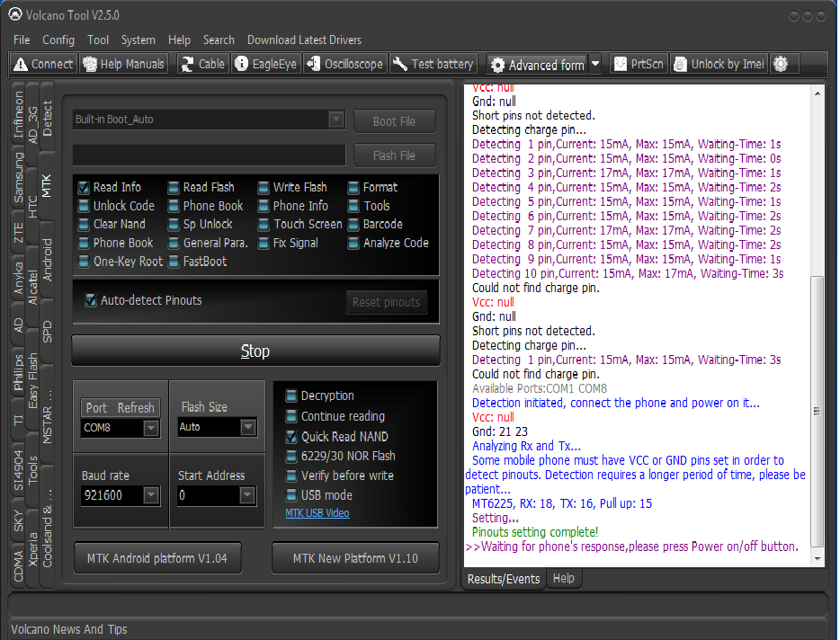Check the Fix Signal option

[264, 244]
